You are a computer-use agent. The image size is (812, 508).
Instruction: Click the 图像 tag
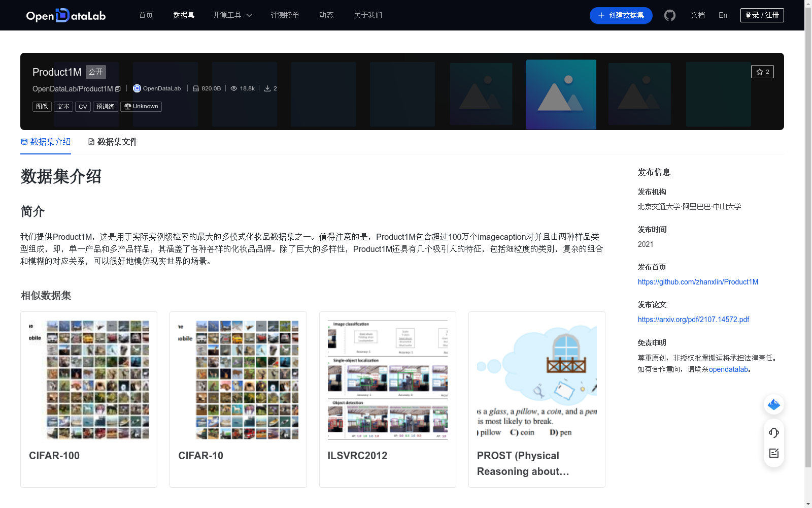(42, 107)
